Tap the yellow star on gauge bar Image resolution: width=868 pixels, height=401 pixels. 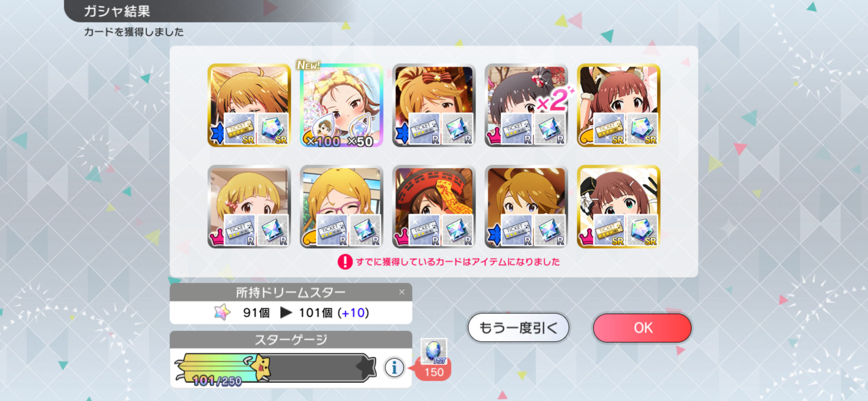point(260,367)
